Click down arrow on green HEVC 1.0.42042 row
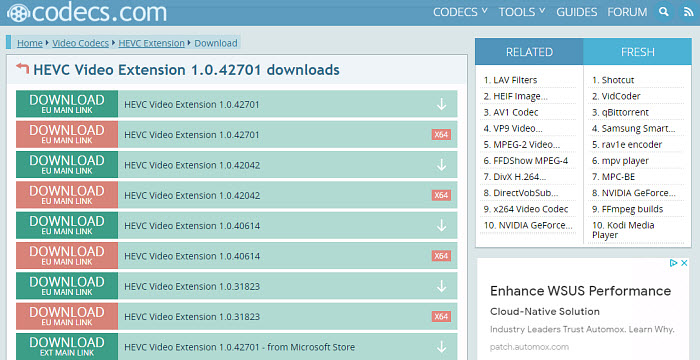This screenshot has height=360, width=700. pos(442,165)
